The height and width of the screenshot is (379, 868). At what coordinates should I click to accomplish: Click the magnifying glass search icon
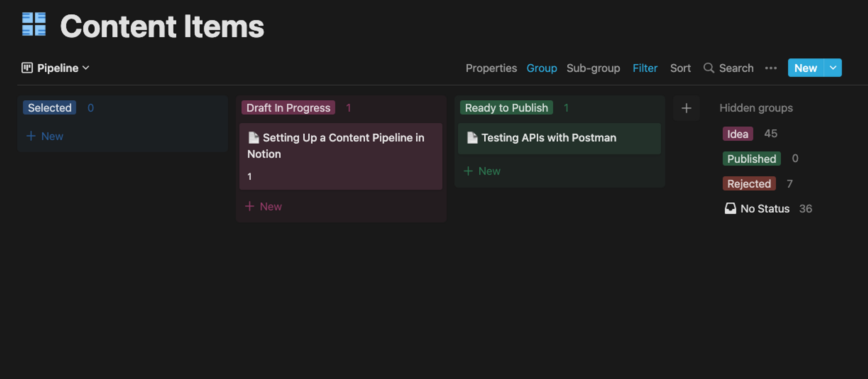tap(709, 68)
